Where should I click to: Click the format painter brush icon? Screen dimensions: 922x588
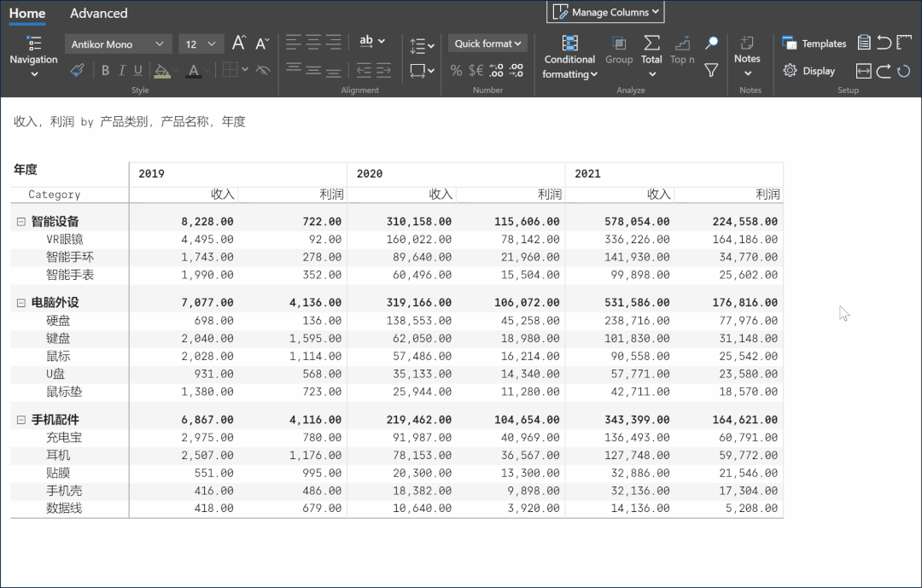77,71
